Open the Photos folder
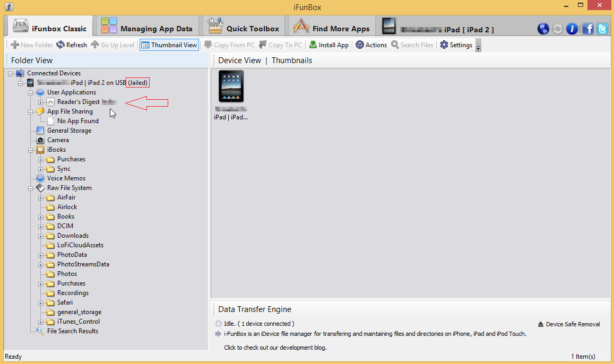This screenshot has height=364, width=614. pyautogui.click(x=67, y=274)
